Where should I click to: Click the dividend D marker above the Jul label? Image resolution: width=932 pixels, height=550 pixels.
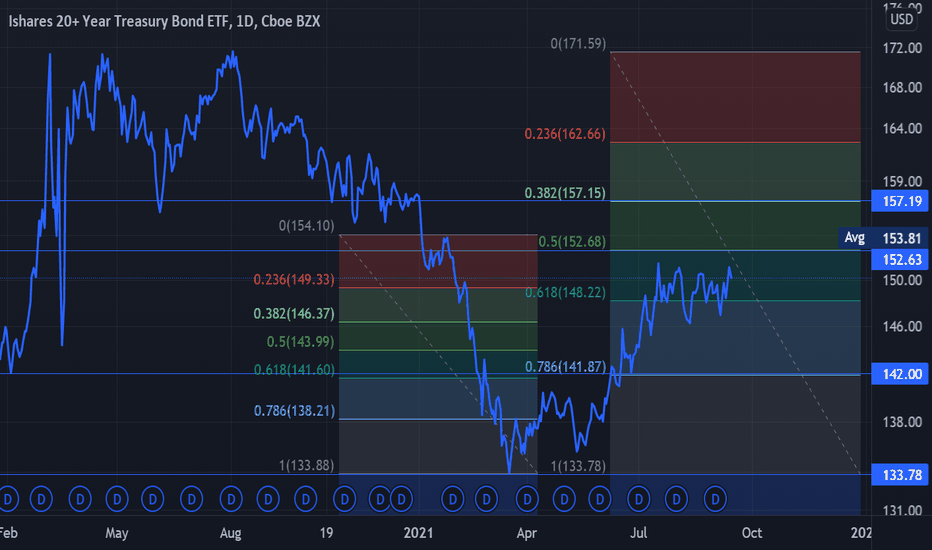coord(639,499)
